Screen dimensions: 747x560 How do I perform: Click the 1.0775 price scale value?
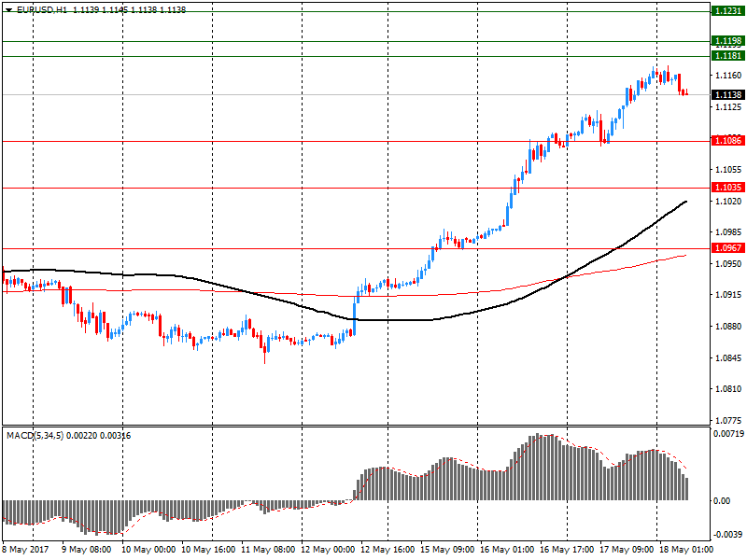pos(728,421)
